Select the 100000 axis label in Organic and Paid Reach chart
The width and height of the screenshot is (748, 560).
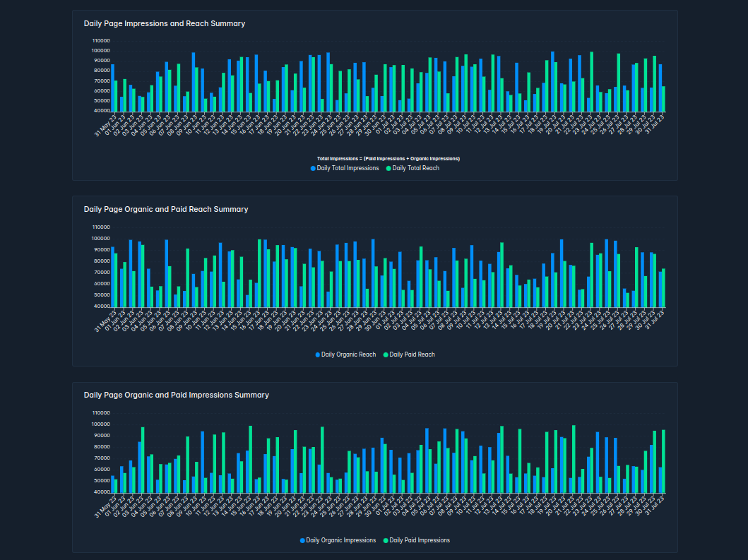click(101, 239)
